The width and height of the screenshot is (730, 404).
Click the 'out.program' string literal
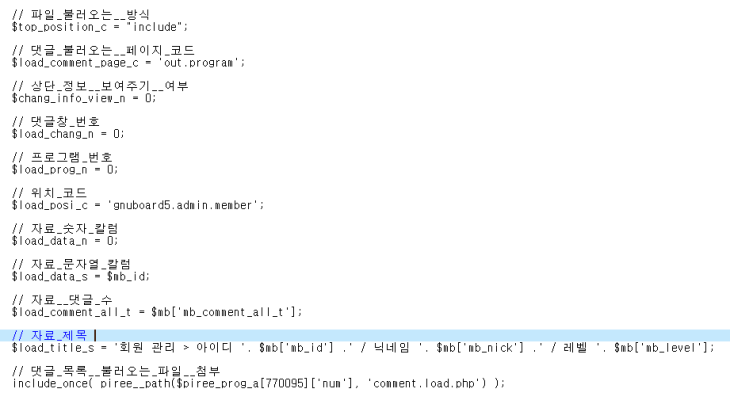pyautogui.click(x=200, y=62)
